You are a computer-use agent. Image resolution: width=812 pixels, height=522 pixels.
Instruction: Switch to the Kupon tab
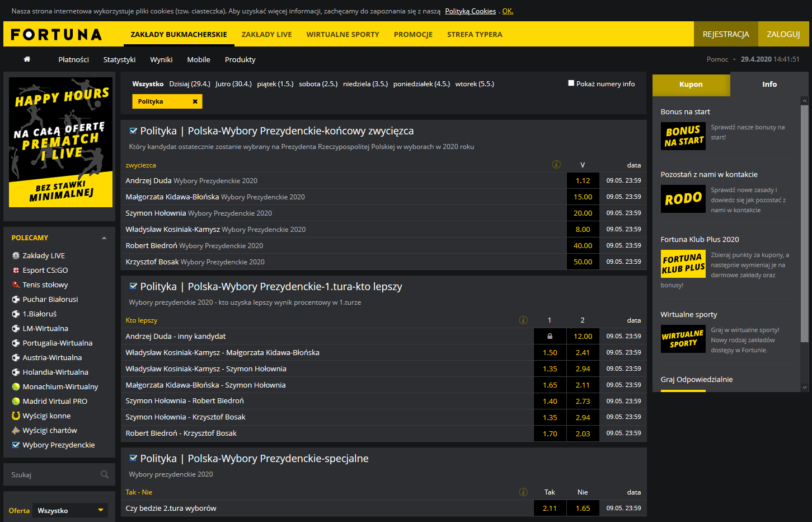click(691, 85)
